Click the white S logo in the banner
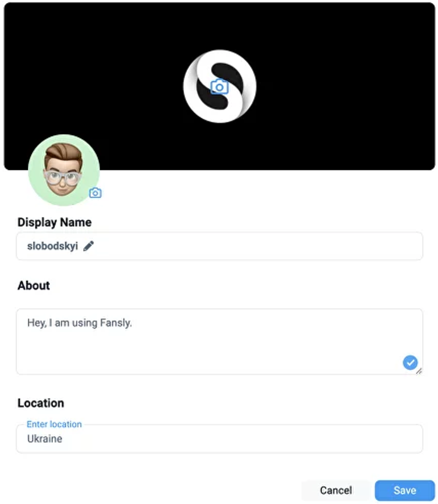438x504 pixels. (x=219, y=86)
